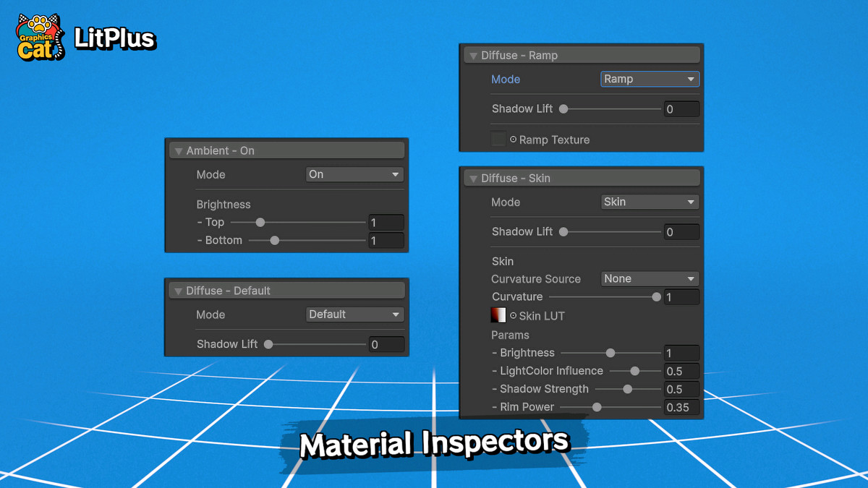
Task: Open the Default Mode dropdown
Action: [x=354, y=314]
